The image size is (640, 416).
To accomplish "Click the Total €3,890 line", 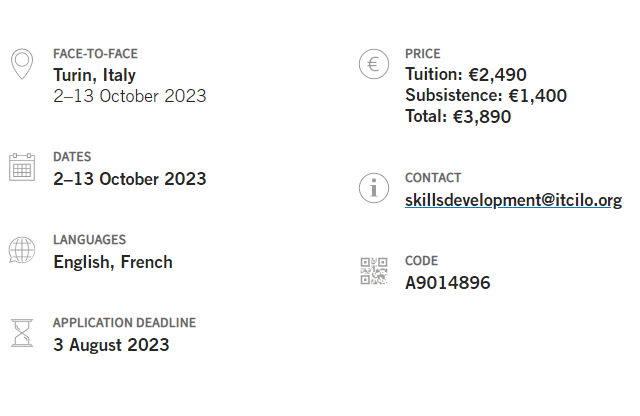I will click(458, 117).
